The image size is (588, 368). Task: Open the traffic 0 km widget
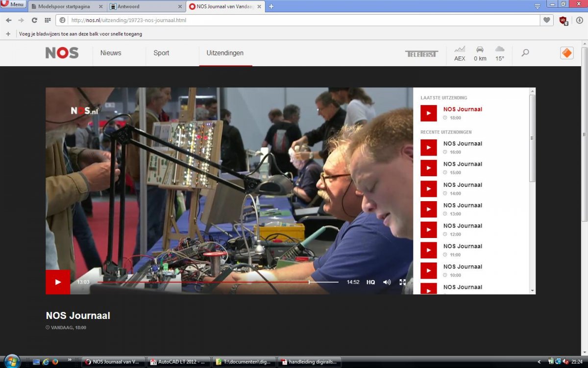tap(480, 53)
